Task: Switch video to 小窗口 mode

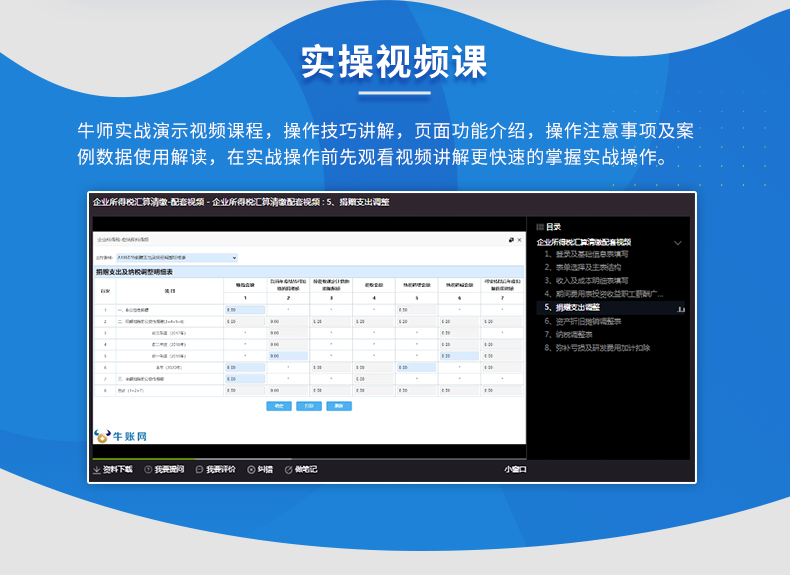Action: 515,469
